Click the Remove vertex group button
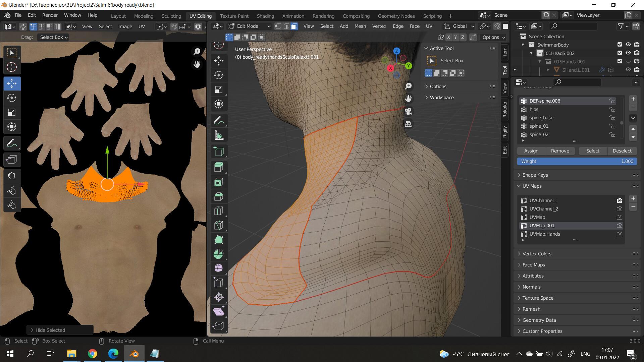Screen dimensions: 644x362 tap(560, 151)
